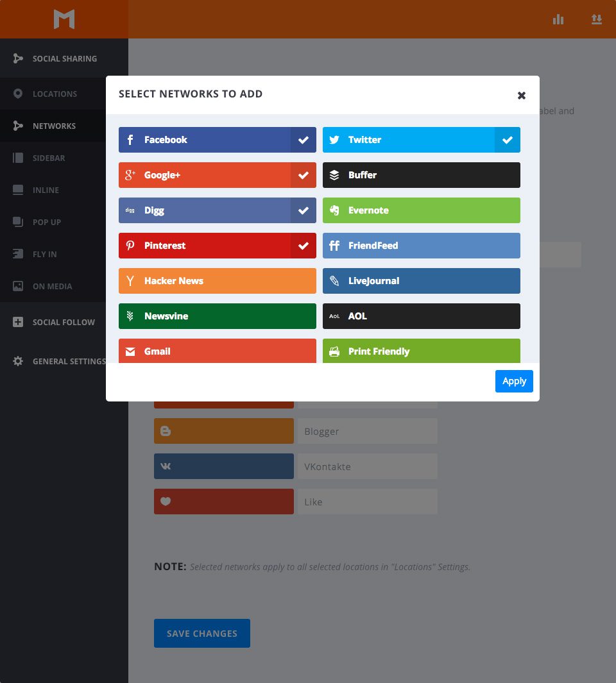Image resolution: width=616 pixels, height=683 pixels.
Task: Click the Buffer stack icon
Action: click(334, 175)
